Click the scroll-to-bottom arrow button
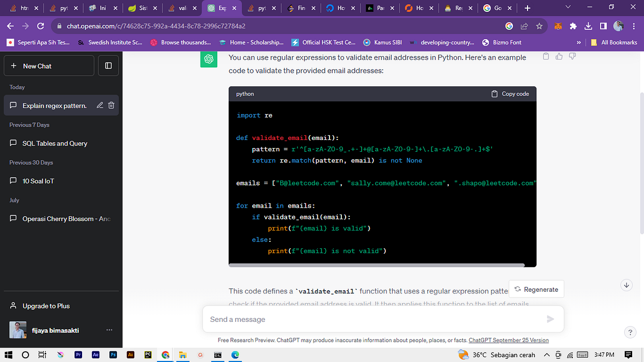The image size is (644, 362). (626, 285)
